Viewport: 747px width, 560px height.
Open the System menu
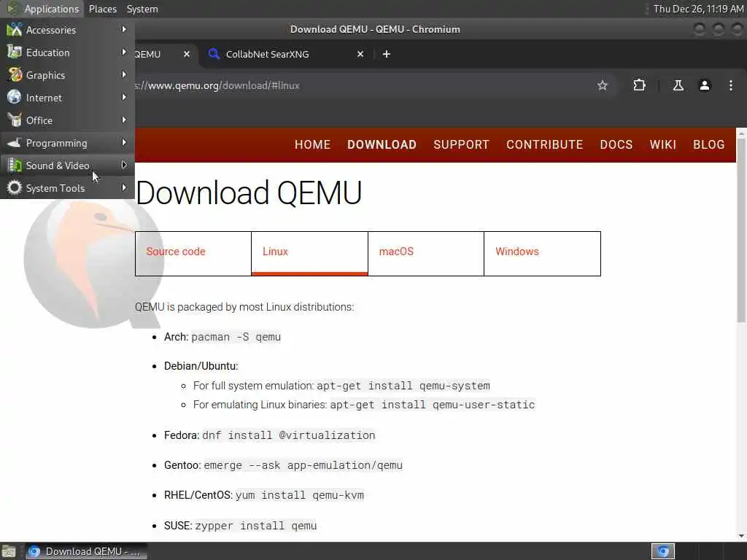click(x=142, y=9)
